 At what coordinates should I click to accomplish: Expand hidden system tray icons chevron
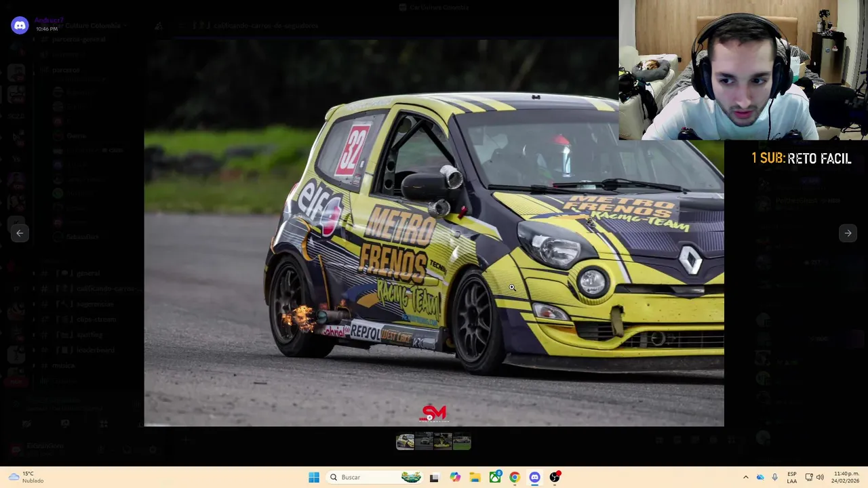point(745,477)
